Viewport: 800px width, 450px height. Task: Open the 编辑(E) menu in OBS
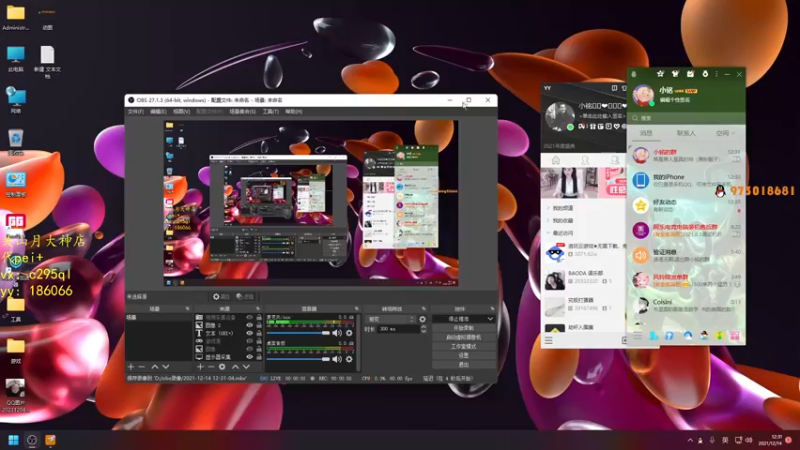click(158, 112)
